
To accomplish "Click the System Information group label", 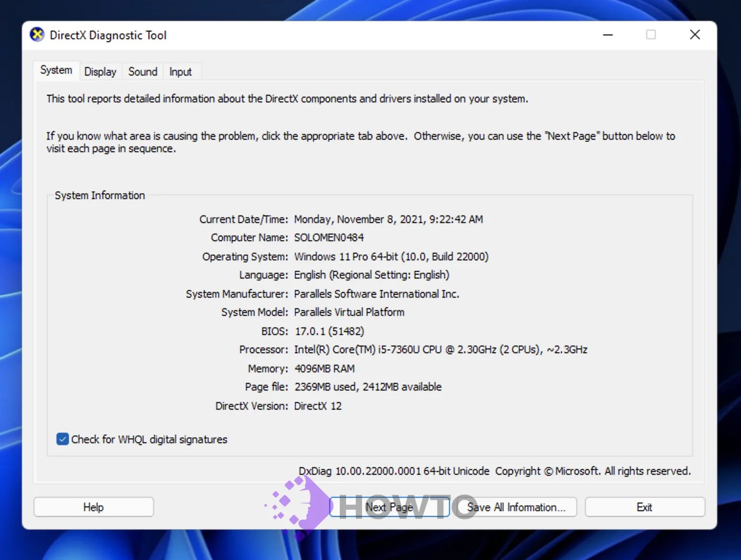I will (100, 195).
